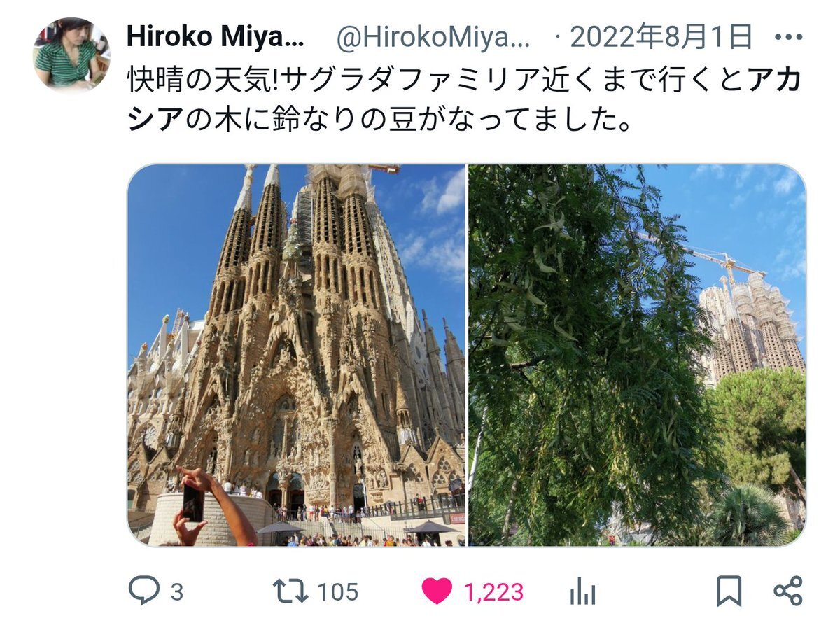The width and height of the screenshot is (840, 625).
Task: Click the reply count 3
Action: [177, 593]
